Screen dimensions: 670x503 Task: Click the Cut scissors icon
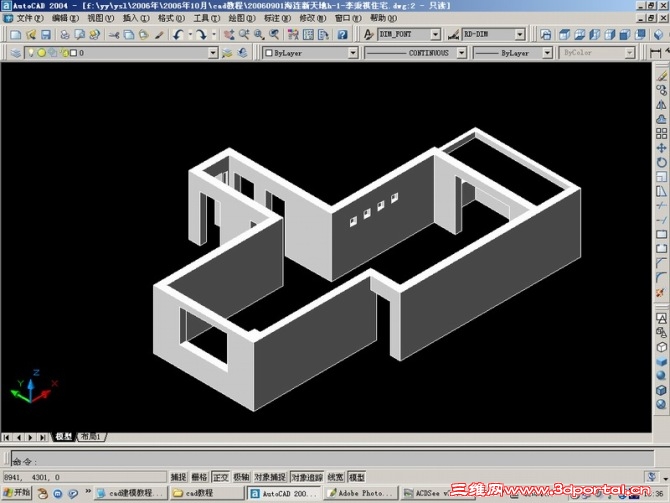point(113,35)
